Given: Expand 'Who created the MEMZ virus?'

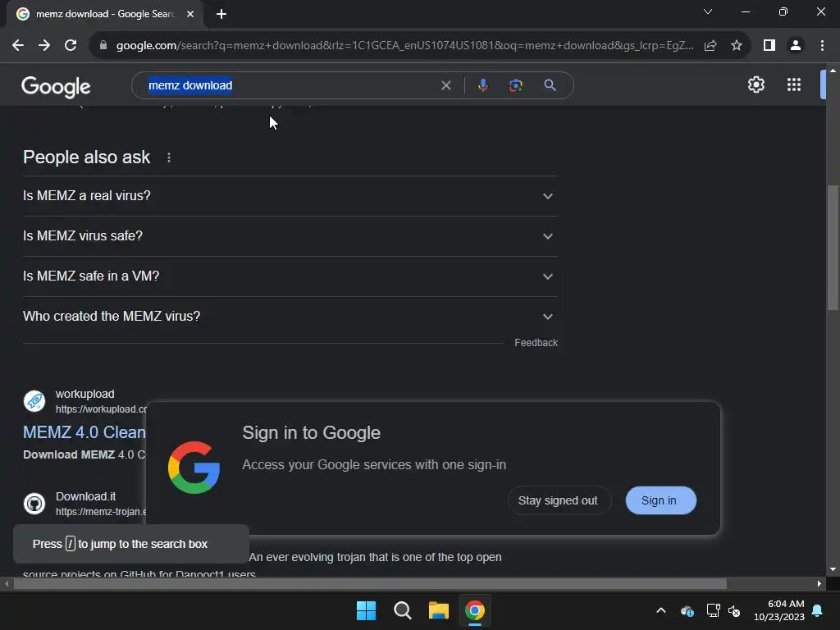Looking at the screenshot, I should pos(290,317).
